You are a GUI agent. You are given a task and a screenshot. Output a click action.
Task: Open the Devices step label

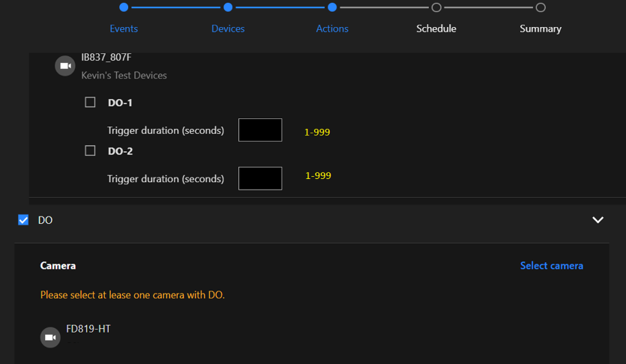[x=228, y=28]
